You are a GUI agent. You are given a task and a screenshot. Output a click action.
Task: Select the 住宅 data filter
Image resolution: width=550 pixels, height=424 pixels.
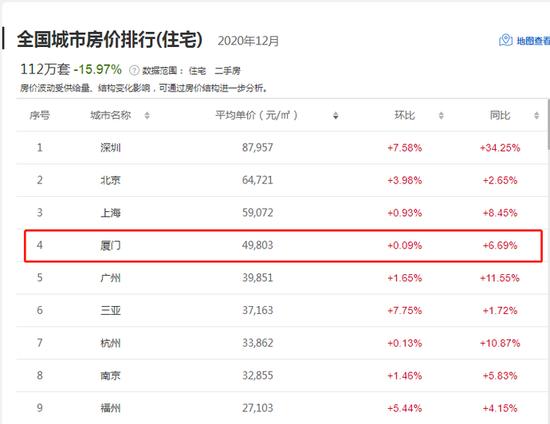[197, 71]
